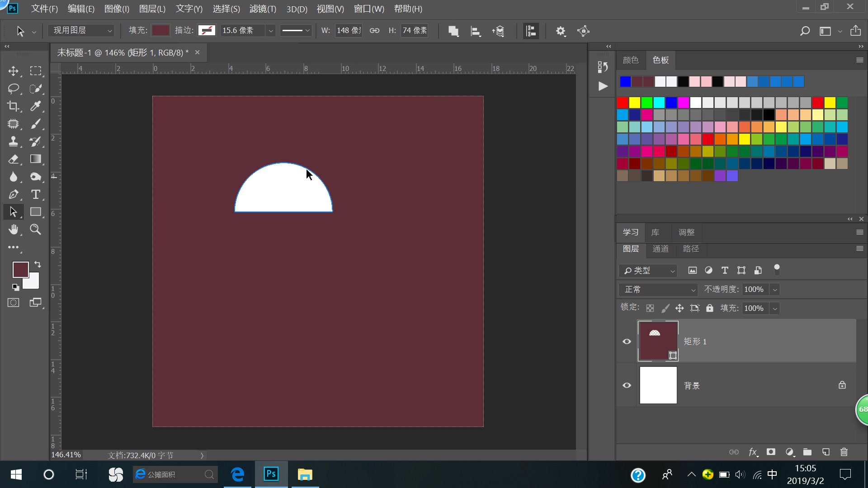Select the Eyedropper tool
868x488 pixels.
[x=36, y=106]
